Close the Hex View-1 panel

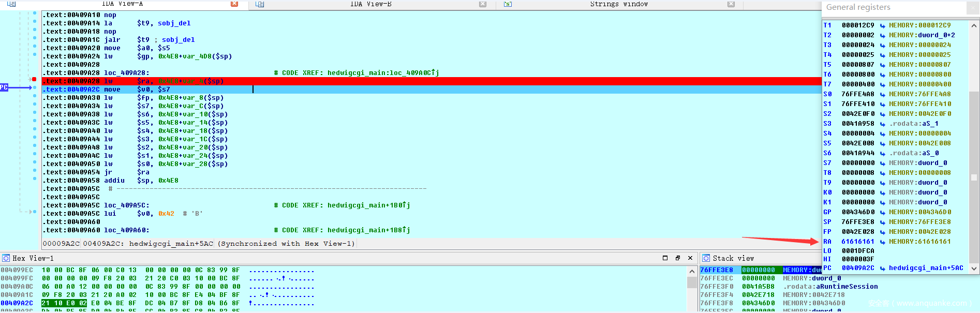690,258
